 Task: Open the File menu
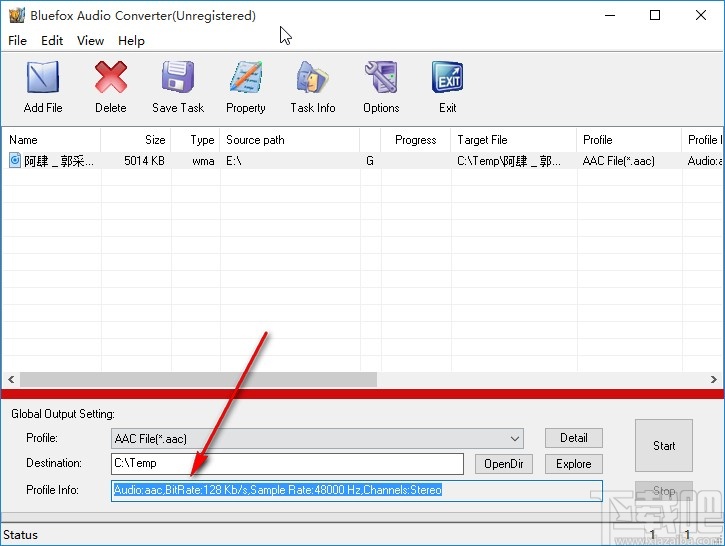(18, 41)
